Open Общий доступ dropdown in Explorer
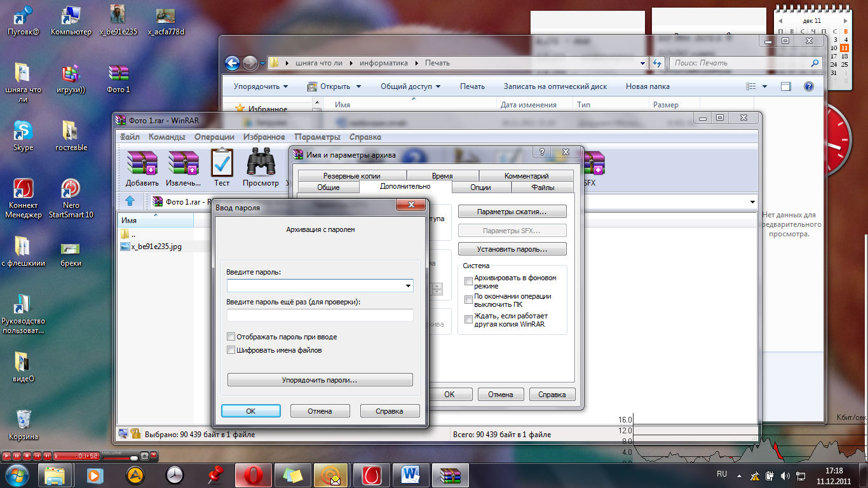This screenshot has height=488, width=868. [410, 86]
